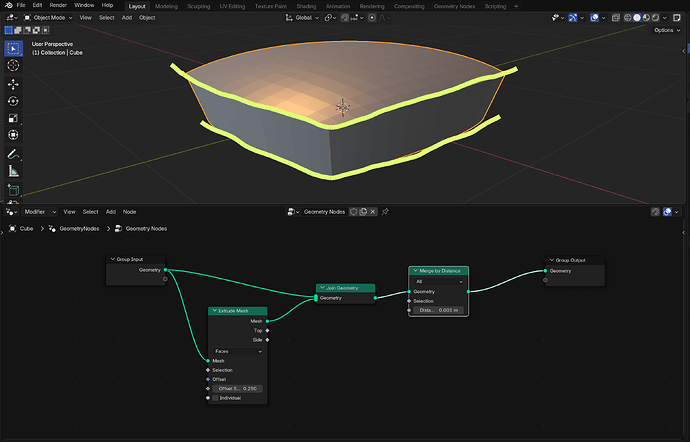Choose the Move tool
Viewport: 690px width, 442px height.
pos(13,84)
